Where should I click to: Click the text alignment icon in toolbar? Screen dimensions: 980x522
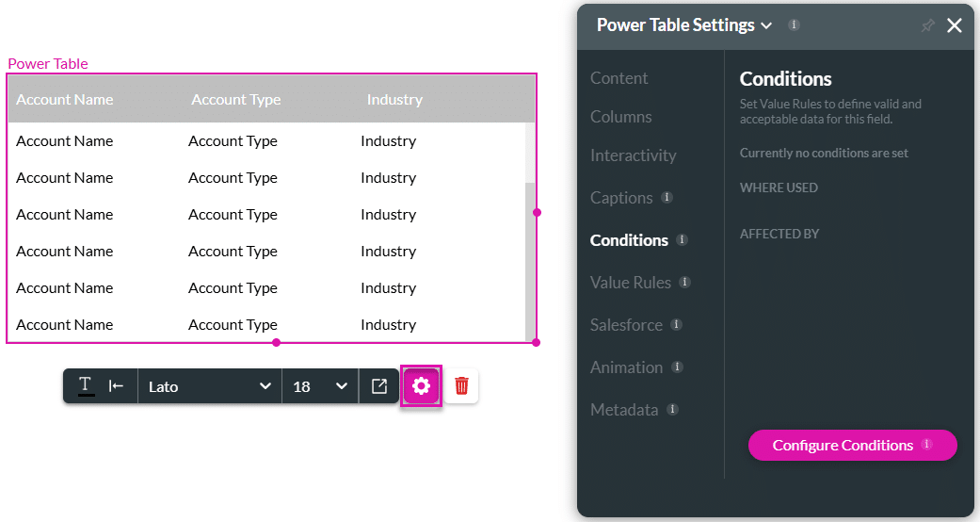pyautogui.click(x=116, y=386)
